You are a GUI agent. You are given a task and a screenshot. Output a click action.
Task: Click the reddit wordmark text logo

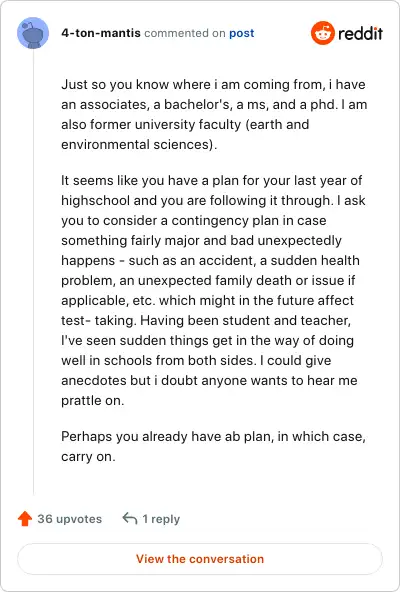(x=360, y=34)
